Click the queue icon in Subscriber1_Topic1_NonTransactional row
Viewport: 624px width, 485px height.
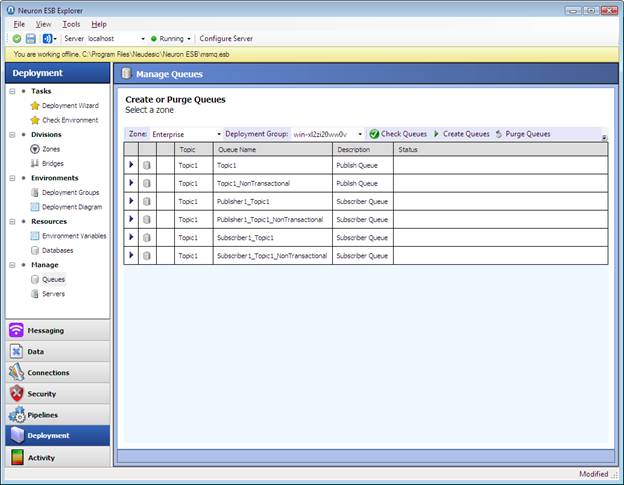(147, 255)
